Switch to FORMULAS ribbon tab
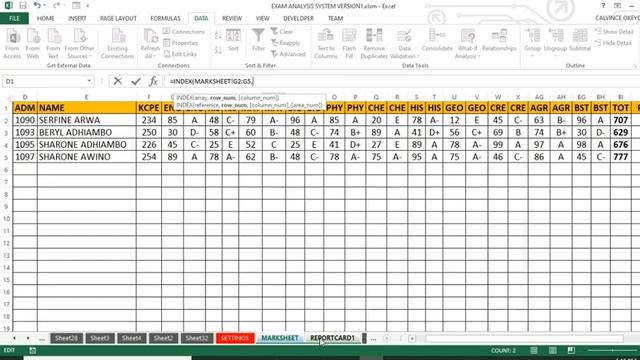This screenshot has height=360, width=640. pyautogui.click(x=165, y=18)
